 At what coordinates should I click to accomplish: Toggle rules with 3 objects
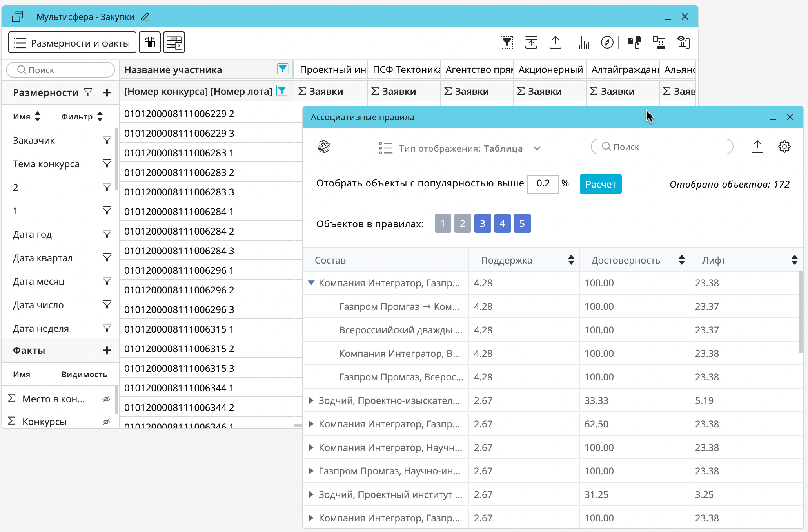pos(482,223)
